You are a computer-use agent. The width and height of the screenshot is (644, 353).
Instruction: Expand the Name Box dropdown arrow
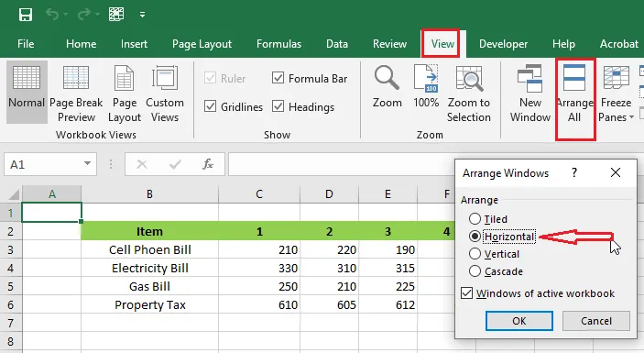(x=87, y=164)
